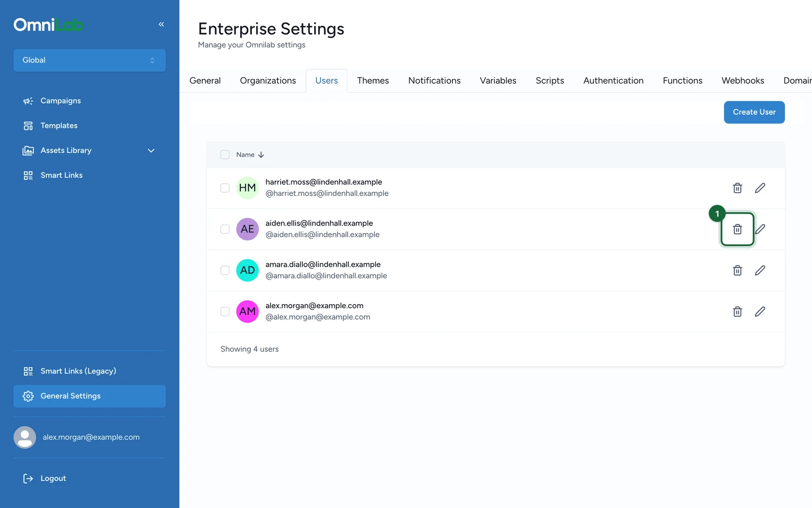Open the Smart Links QR icon

(28, 176)
